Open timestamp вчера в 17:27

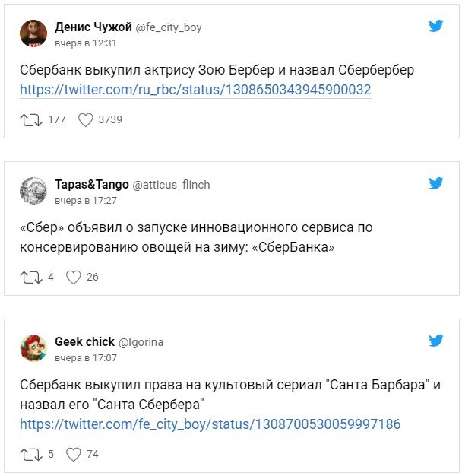85,200
